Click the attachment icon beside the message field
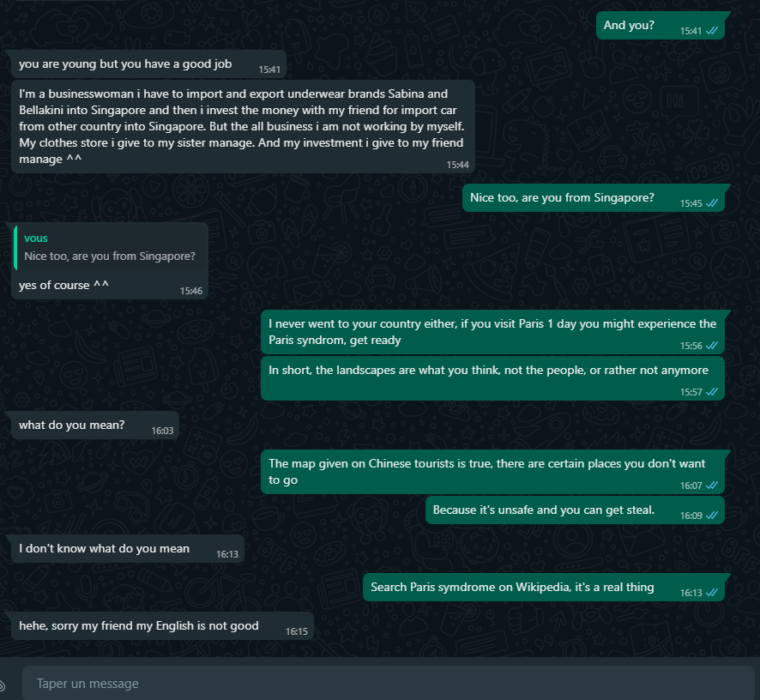Image resolution: width=760 pixels, height=700 pixels. [x=2, y=685]
